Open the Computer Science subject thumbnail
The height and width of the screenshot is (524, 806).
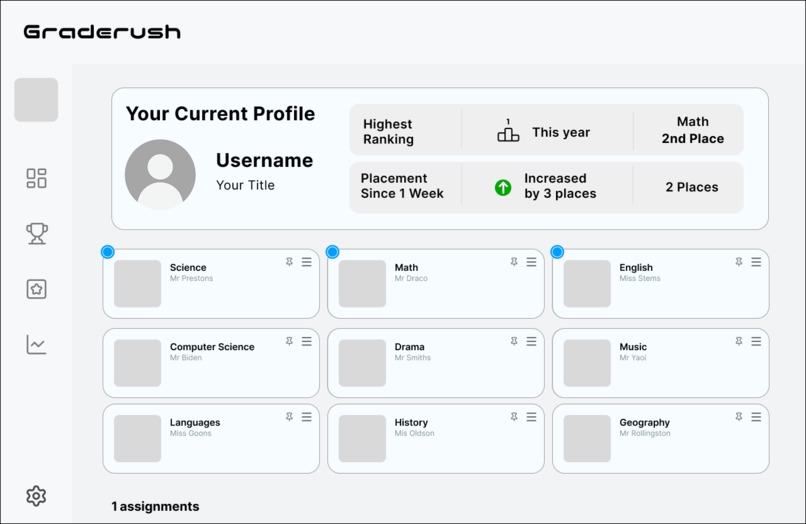point(138,363)
